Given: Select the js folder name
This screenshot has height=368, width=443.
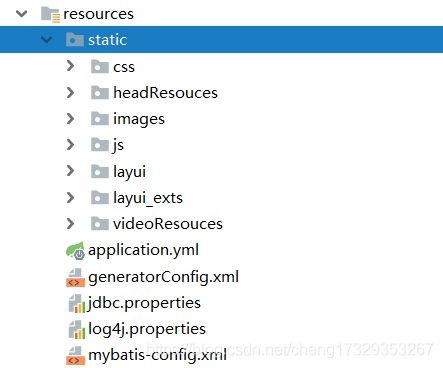Looking at the screenshot, I should click(x=118, y=145).
